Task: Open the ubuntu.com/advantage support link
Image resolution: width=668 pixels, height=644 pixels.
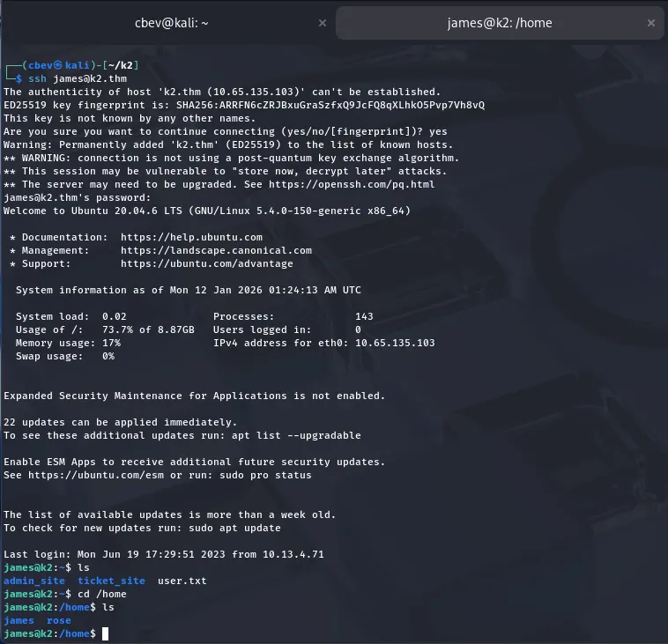Action: click(206, 263)
